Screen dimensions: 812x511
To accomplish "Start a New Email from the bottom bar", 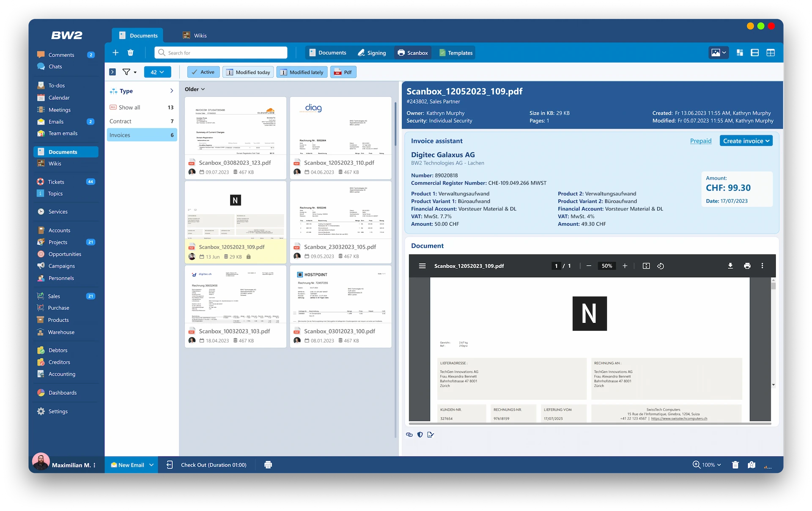I will (x=131, y=465).
